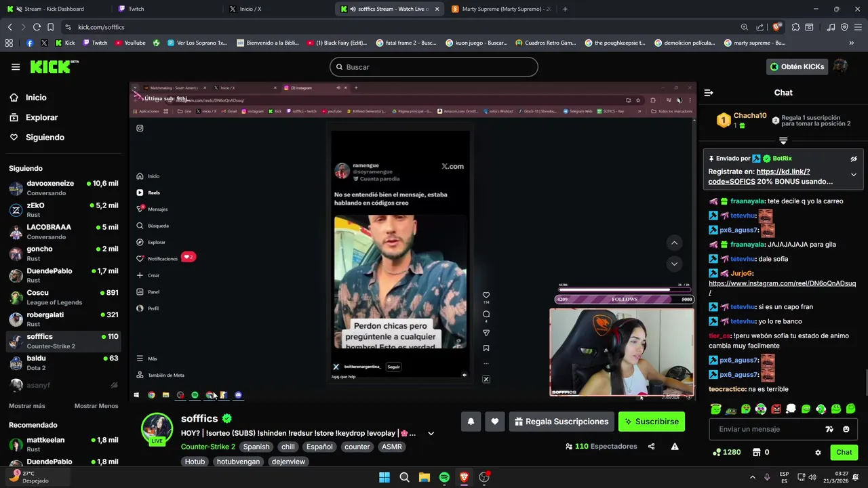The height and width of the screenshot is (488, 868).
Task: Open the emote picker smiley
Action: tap(846, 429)
